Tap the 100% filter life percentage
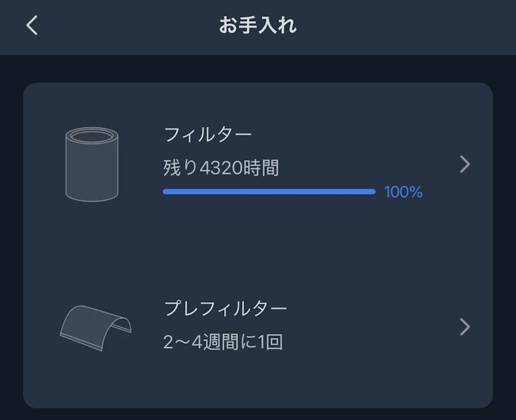The height and width of the screenshot is (420, 516). coord(404,192)
